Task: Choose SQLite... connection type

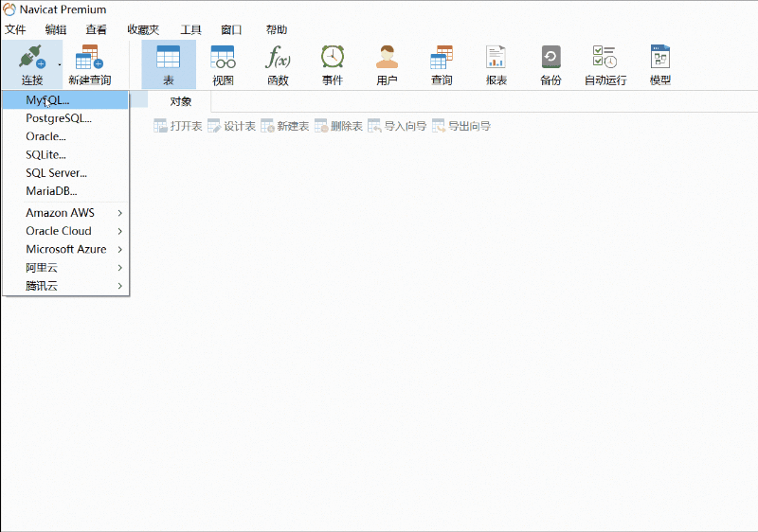Action: tap(65, 155)
